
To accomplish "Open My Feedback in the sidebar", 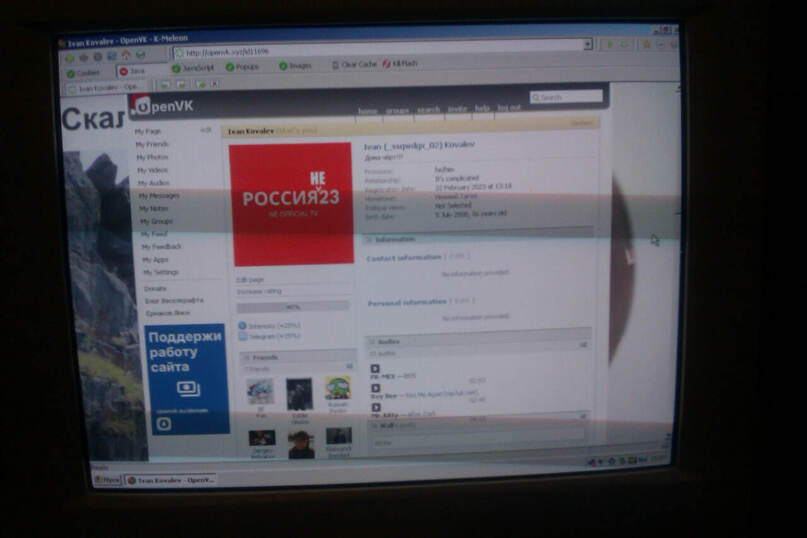I will click(x=162, y=247).
